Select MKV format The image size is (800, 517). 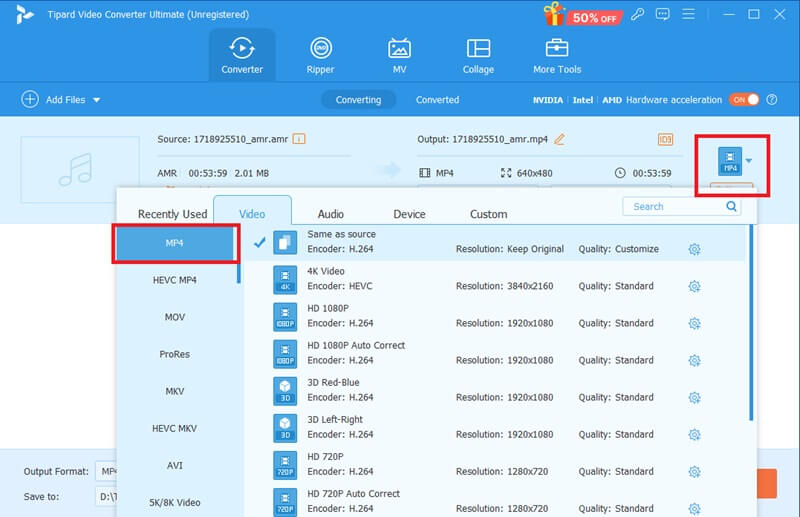175,391
